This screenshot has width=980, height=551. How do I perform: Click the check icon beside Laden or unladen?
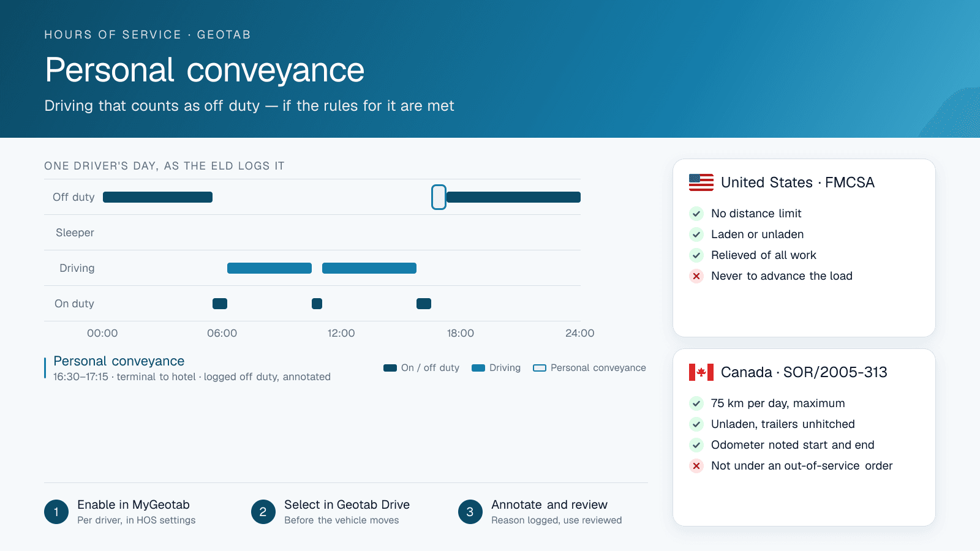coord(696,234)
